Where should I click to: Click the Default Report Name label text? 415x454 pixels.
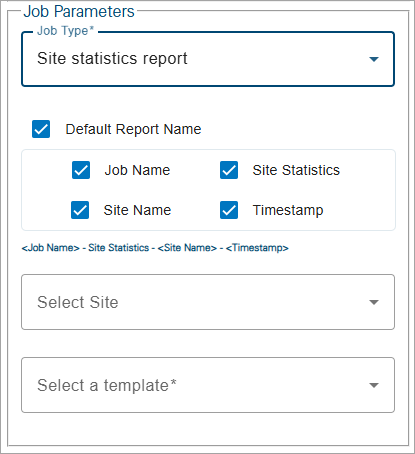click(133, 129)
